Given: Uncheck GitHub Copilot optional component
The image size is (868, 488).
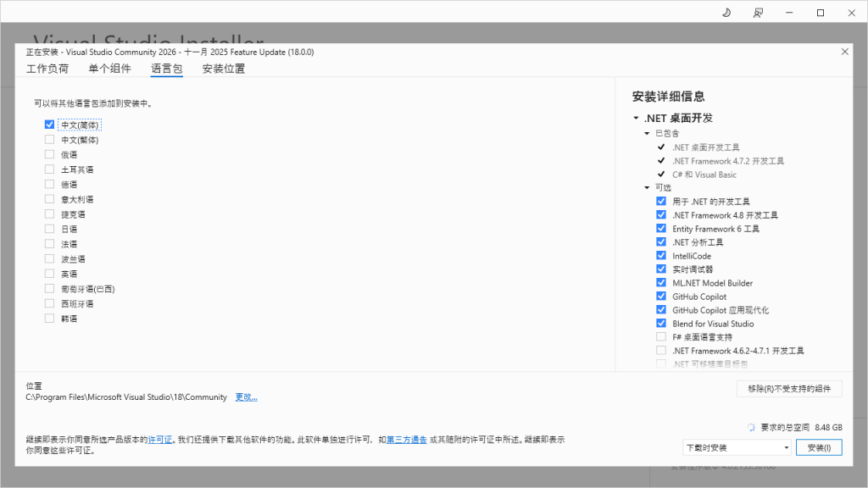Looking at the screenshot, I should click(661, 297).
